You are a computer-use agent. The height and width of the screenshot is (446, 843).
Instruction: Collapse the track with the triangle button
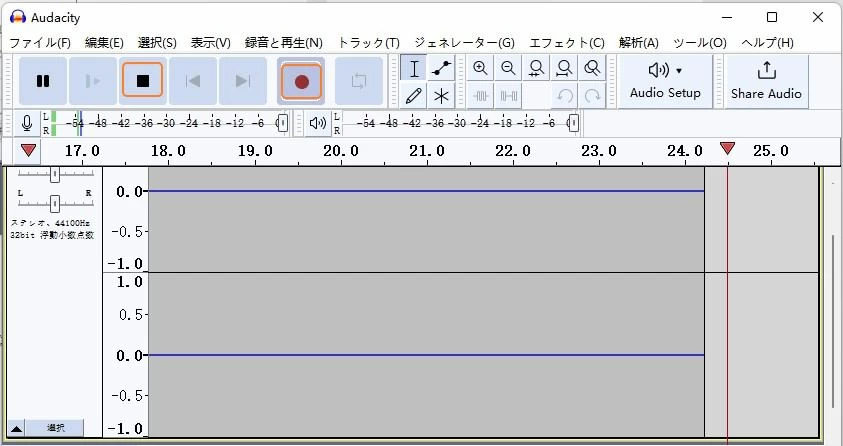pos(18,428)
